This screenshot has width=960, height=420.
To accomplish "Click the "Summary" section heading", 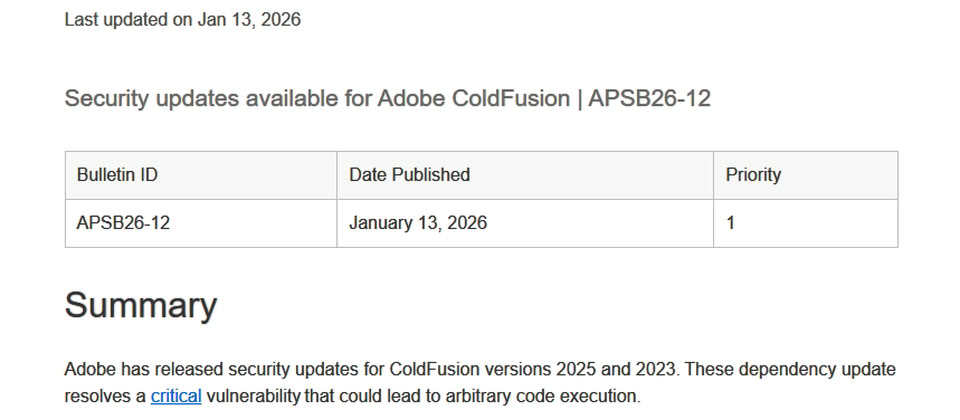I will (x=141, y=305).
